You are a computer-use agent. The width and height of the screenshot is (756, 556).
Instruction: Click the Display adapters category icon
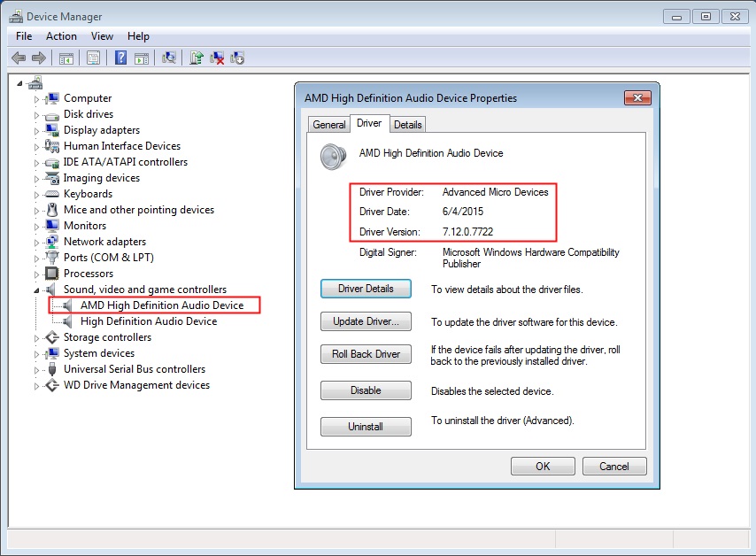[51, 130]
